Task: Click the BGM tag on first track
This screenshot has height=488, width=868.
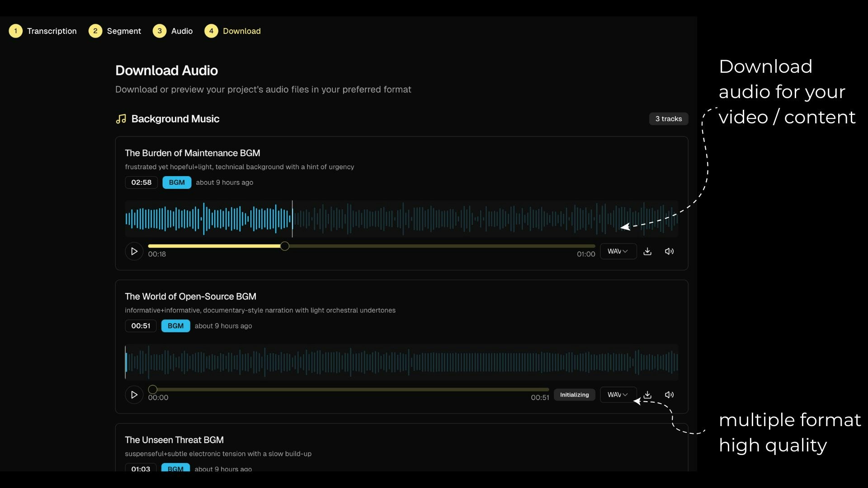Action: pyautogui.click(x=177, y=183)
